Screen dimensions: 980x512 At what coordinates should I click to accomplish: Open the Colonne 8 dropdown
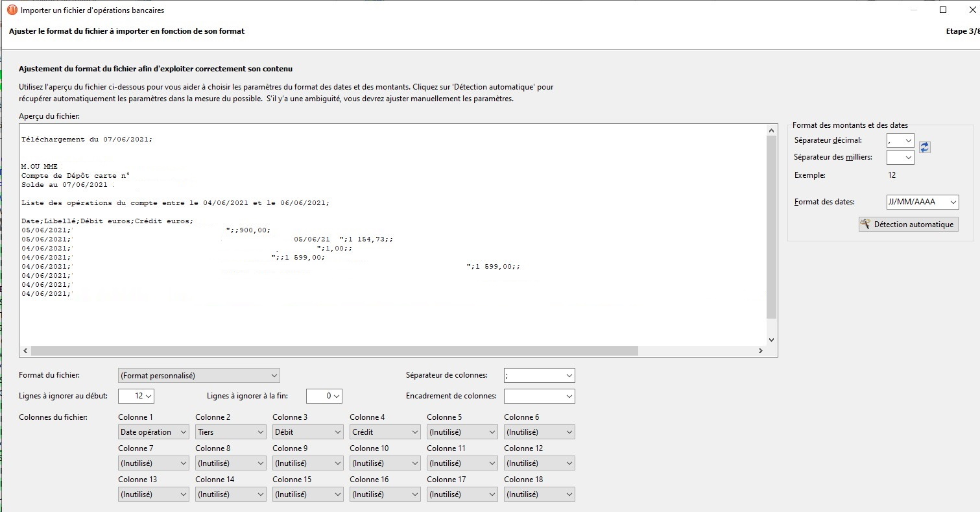tap(230, 463)
